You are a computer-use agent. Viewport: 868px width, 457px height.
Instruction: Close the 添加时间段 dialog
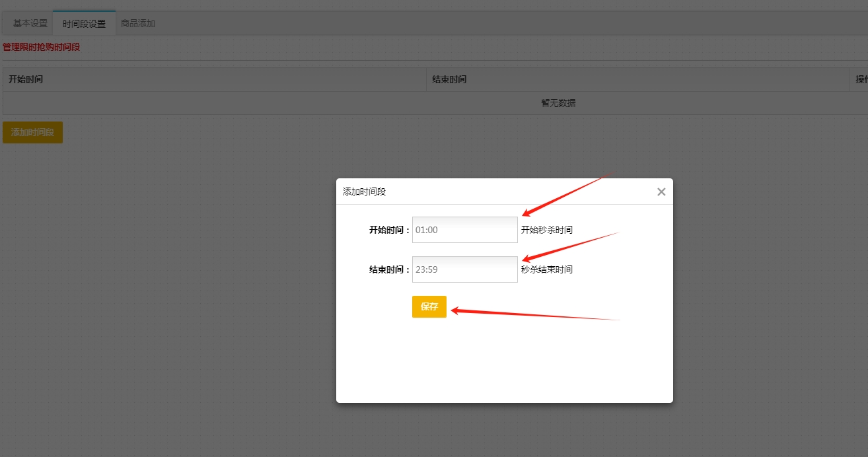click(661, 192)
